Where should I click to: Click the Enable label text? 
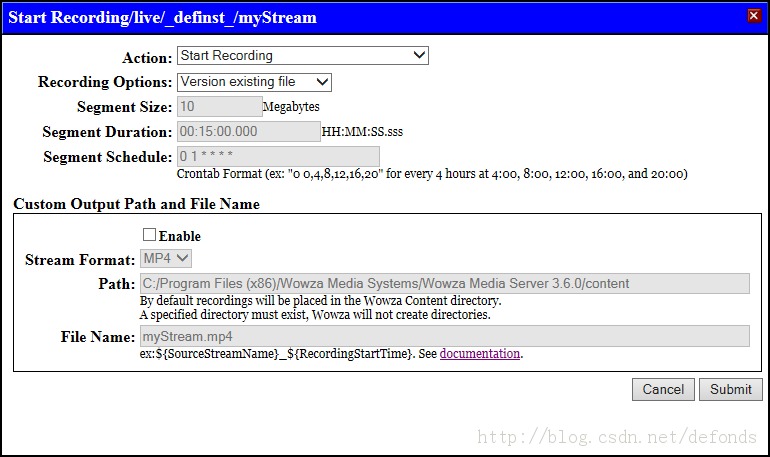[x=180, y=236]
